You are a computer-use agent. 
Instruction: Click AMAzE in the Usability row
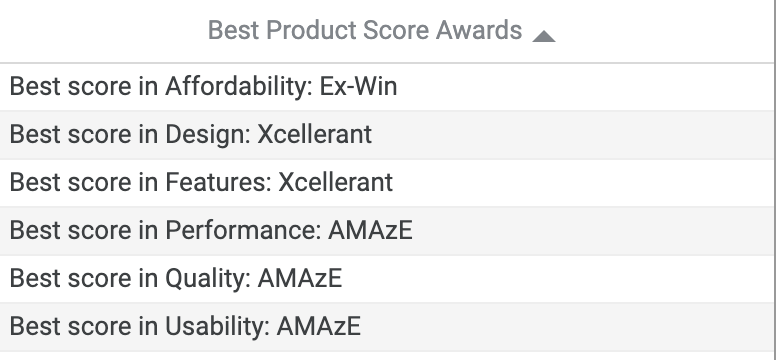point(319,327)
